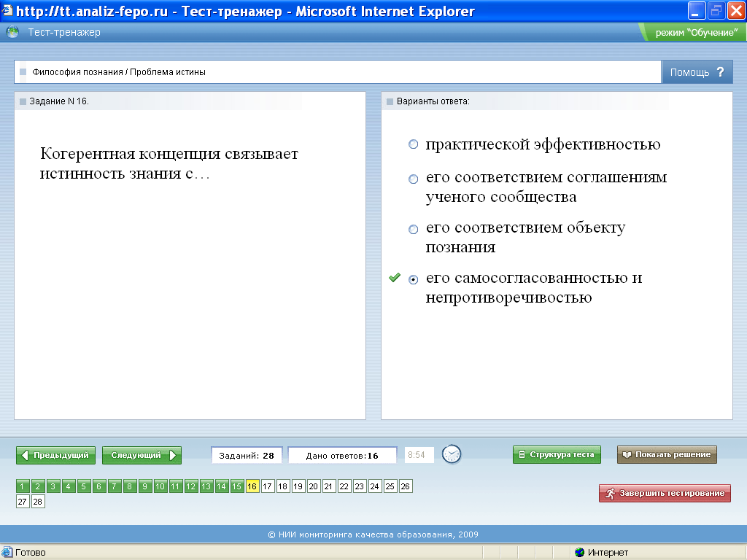
Task: Jump to question 14
Action: tap(222, 486)
